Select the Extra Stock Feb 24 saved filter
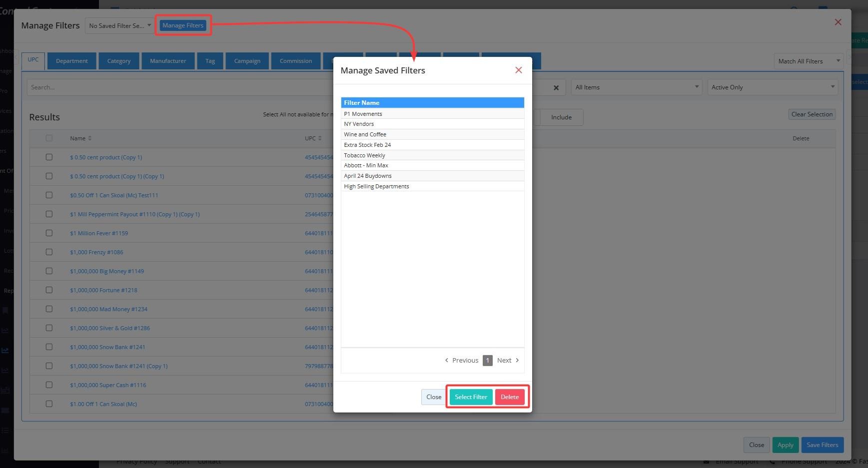Viewport: 868px width, 468px height. [x=432, y=145]
